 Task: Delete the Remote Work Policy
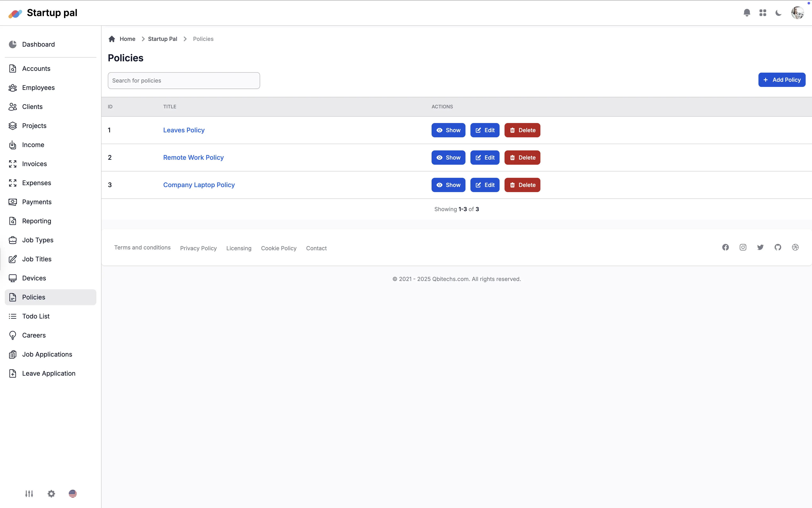pos(522,158)
